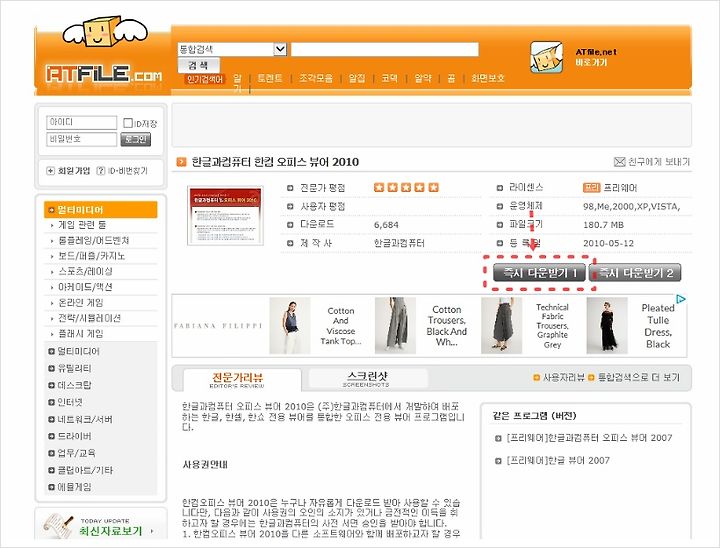Focus the 아이디 input field
This screenshot has height=548, width=720.
[82, 123]
